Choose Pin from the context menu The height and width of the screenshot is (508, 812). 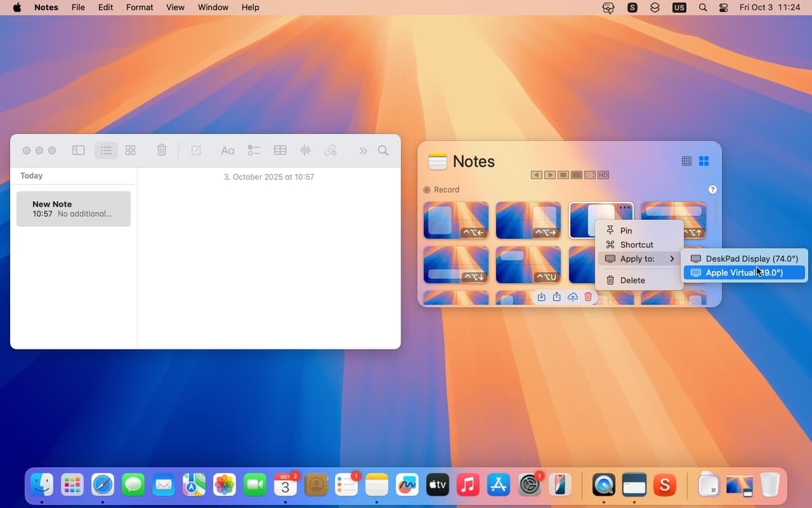pos(626,230)
